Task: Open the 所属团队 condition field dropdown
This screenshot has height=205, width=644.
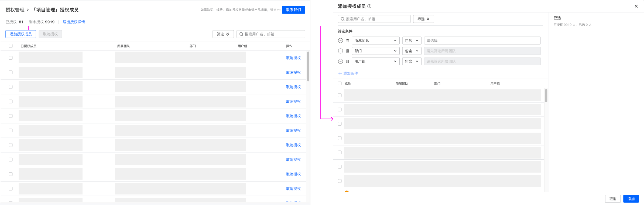Action: (376, 41)
